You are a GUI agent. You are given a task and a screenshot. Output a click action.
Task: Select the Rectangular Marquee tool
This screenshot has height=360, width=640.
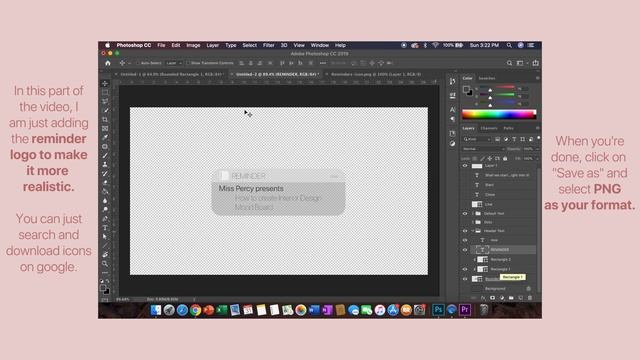coord(105,92)
